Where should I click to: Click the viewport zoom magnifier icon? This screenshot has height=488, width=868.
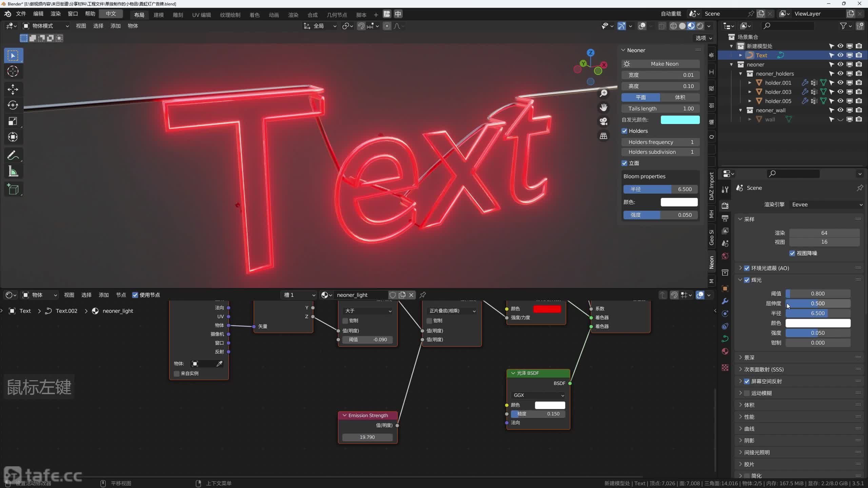click(x=604, y=93)
